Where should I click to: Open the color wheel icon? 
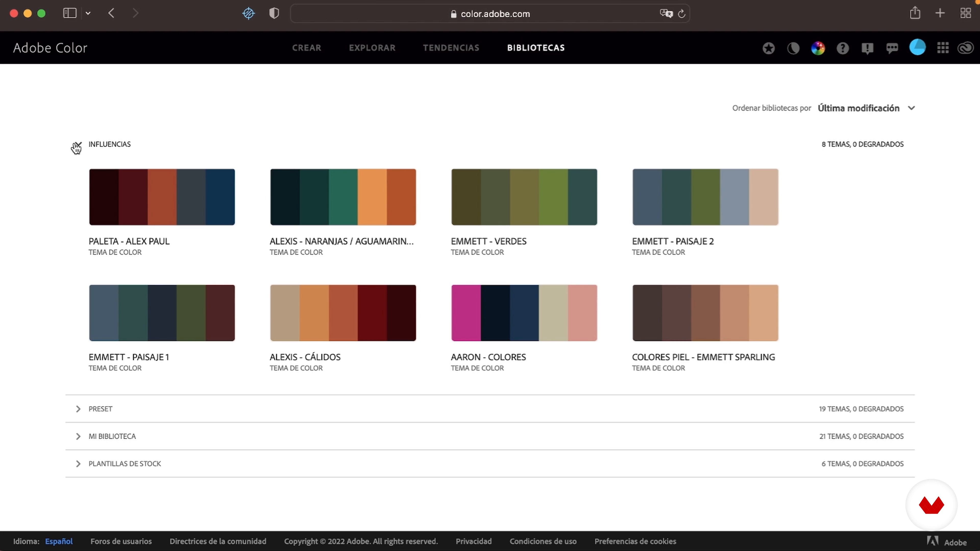pos(818,48)
